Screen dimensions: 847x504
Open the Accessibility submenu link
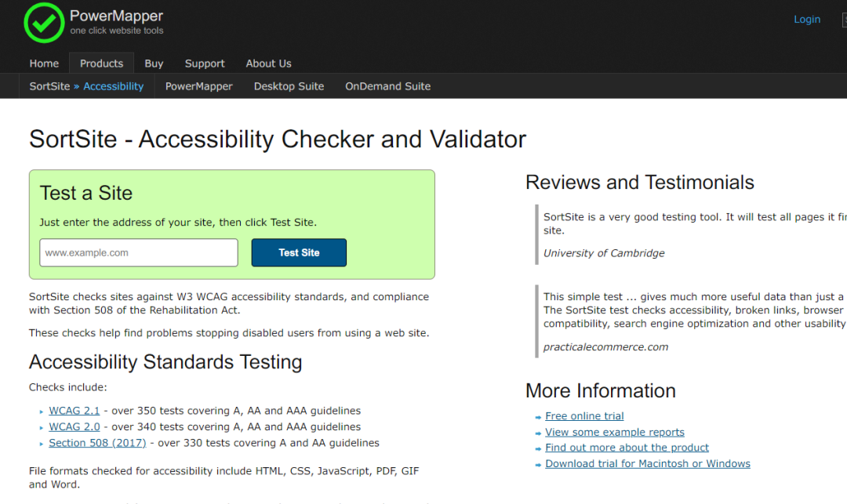pos(114,86)
